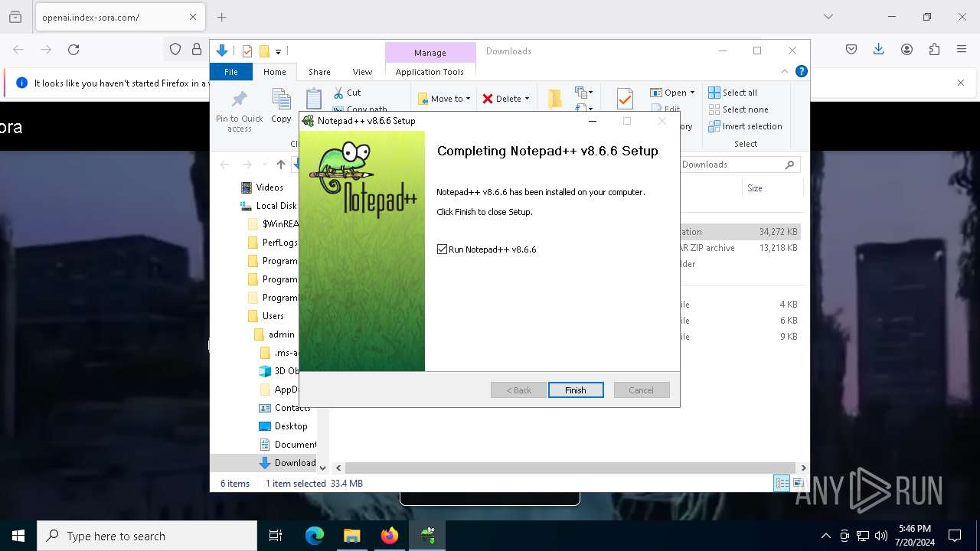
Task: Click Firefox Reload page button
Action: point(73,49)
